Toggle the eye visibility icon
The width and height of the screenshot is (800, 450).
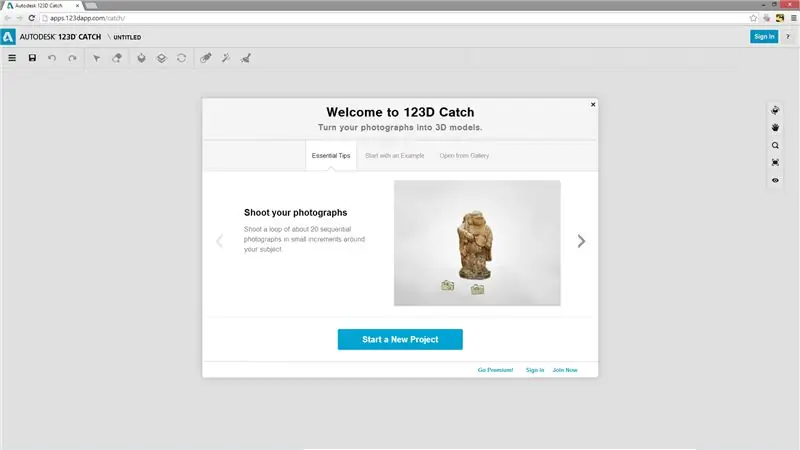[775, 180]
